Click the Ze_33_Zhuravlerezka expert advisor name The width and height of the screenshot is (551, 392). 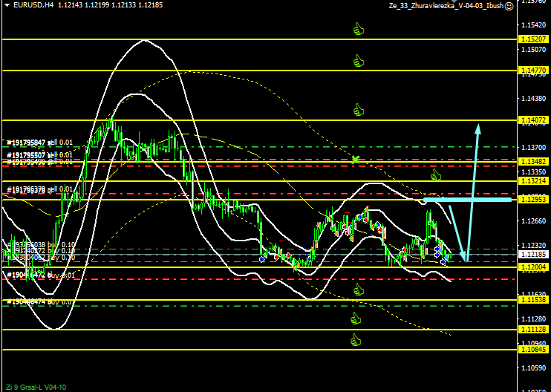445,6
